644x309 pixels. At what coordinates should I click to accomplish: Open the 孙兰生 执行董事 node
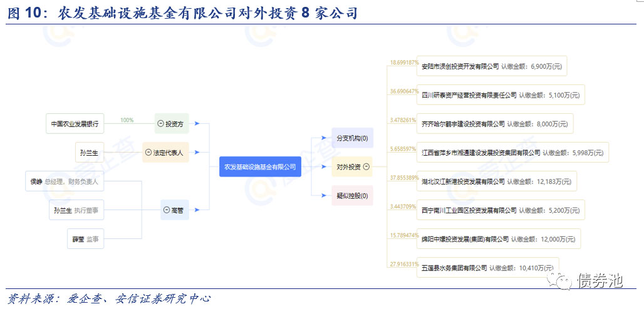tap(76, 210)
